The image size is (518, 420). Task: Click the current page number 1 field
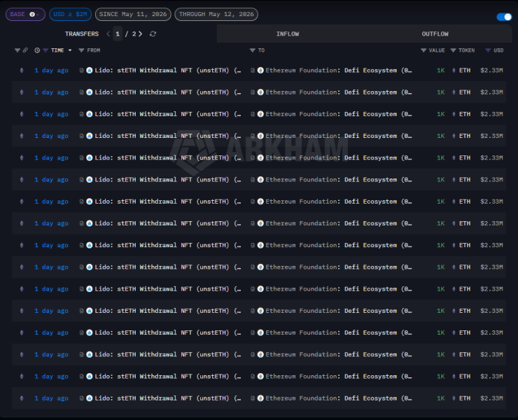(x=118, y=34)
